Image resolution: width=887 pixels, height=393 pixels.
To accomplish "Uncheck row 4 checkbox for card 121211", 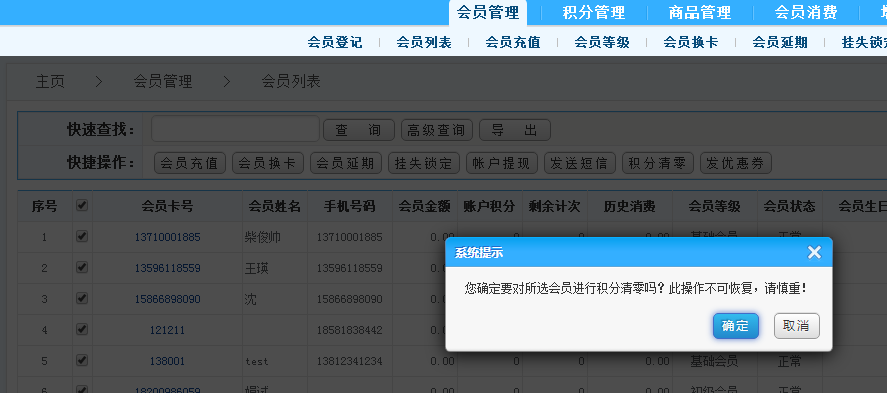I will [x=82, y=329].
